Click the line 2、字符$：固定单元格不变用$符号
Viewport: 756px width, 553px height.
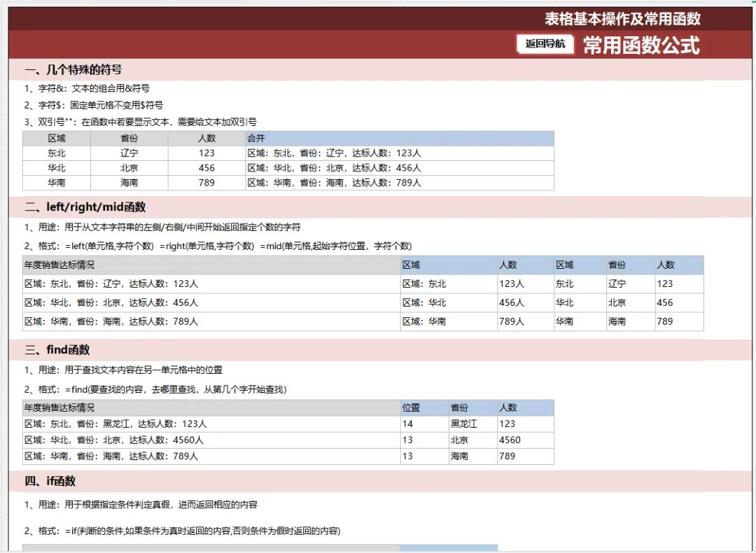94,105
